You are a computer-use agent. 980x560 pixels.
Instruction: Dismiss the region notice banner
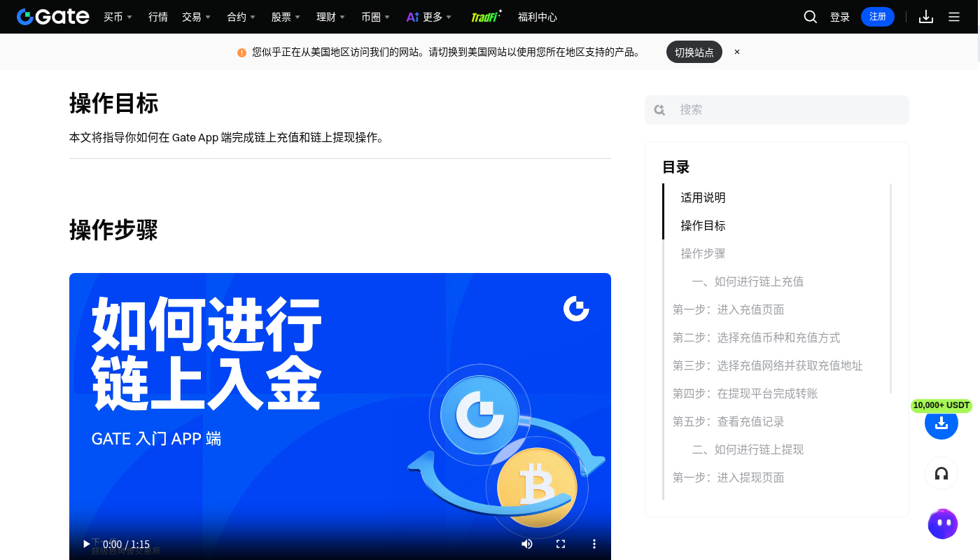(x=737, y=52)
